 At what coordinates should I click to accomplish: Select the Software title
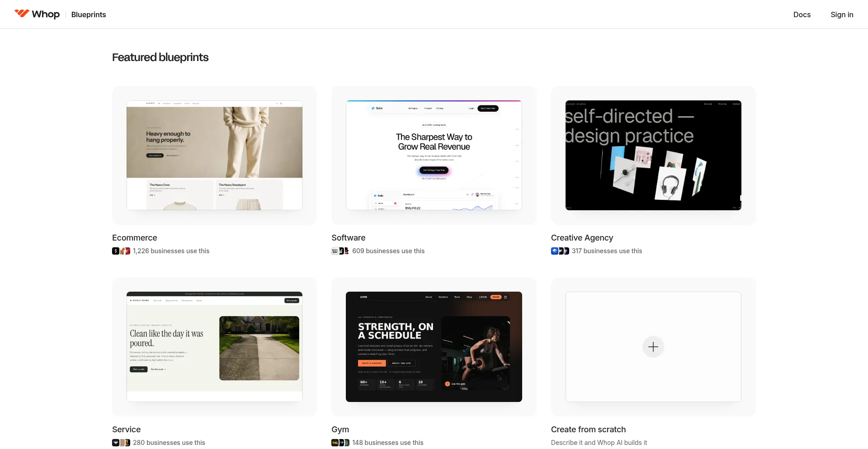pyautogui.click(x=349, y=238)
